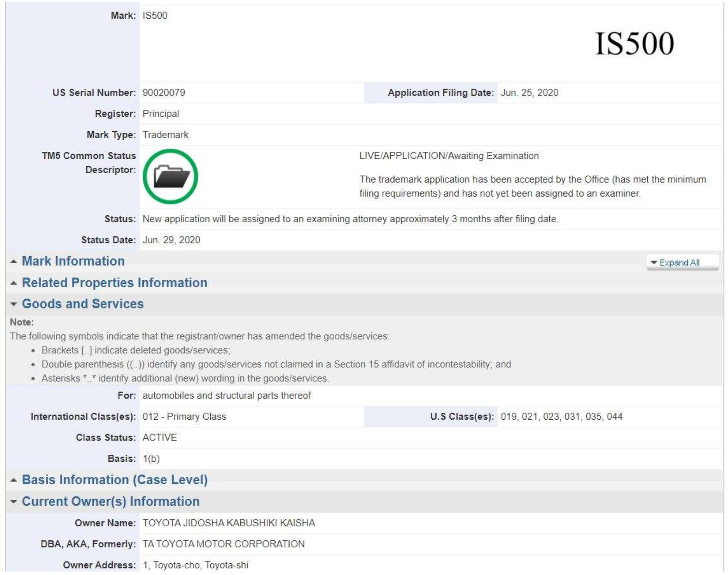Click Basis value 1(b)
Screen dimensions: 728x575
tap(151, 459)
